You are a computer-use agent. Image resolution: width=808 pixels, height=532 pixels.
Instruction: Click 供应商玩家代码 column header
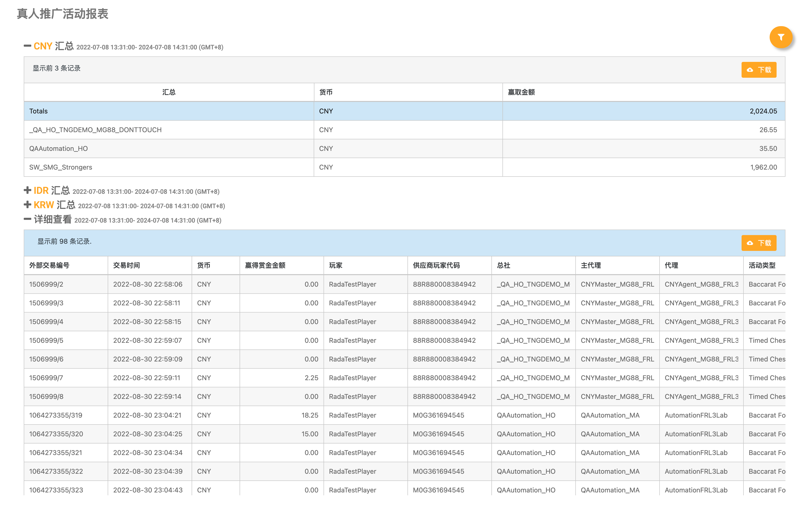pyautogui.click(x=436, y=266)
